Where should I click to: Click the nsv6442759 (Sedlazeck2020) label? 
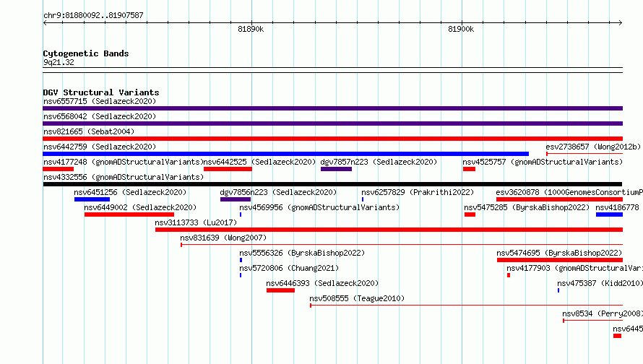coord(100,147)
